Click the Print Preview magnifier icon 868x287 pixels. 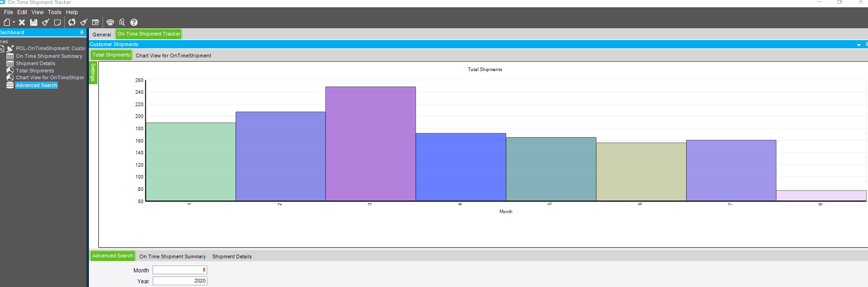click(122, 22)
